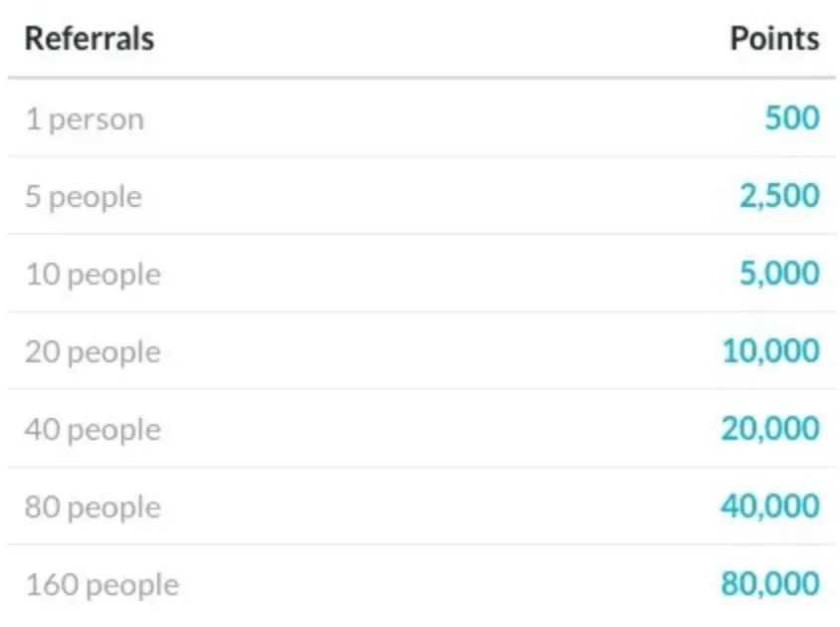The image size is (840, 627).
Task: Click the middle of the 20 people row
Action: 422,350
